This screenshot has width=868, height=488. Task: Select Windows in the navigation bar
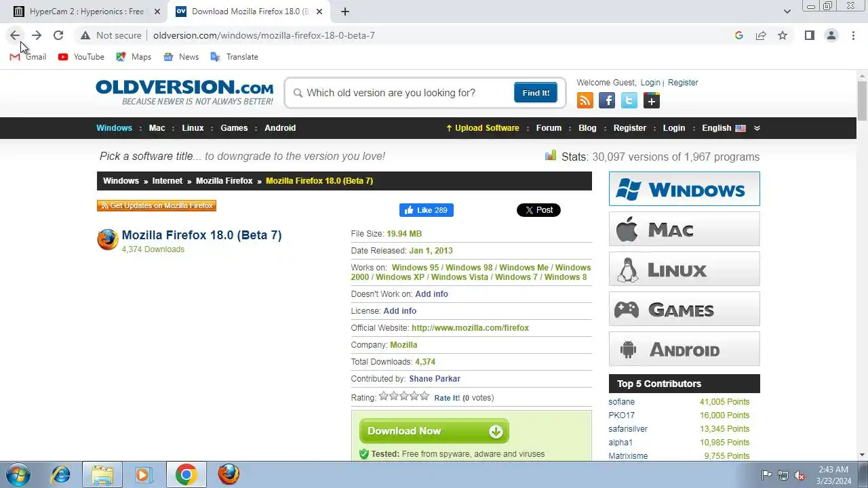[x=114, y=128]
